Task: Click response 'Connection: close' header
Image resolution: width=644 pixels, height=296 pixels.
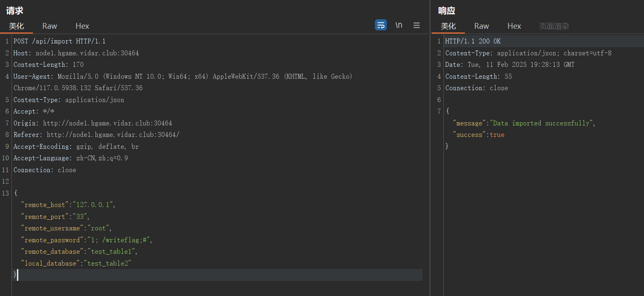Action: click(x=477, y=88)
